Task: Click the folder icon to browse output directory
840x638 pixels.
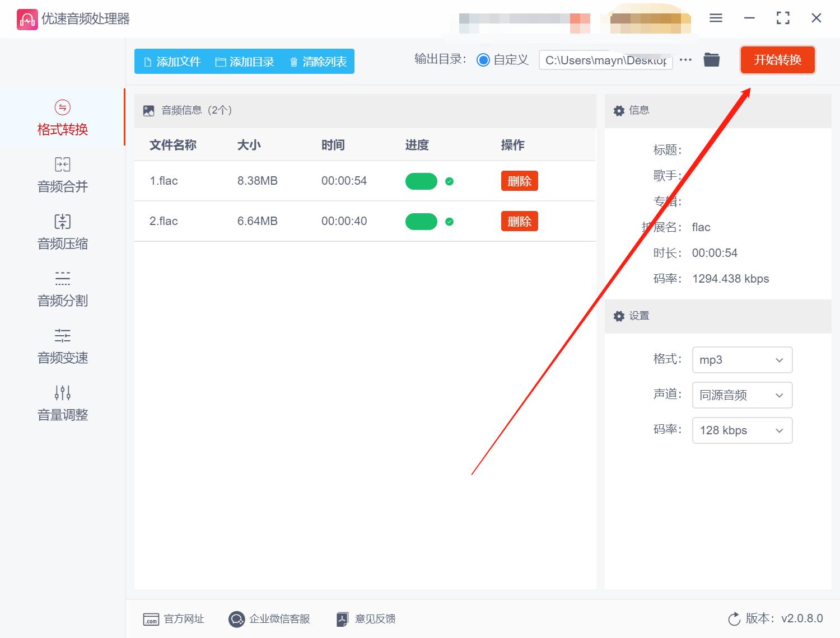Action: tap(711, 59)
